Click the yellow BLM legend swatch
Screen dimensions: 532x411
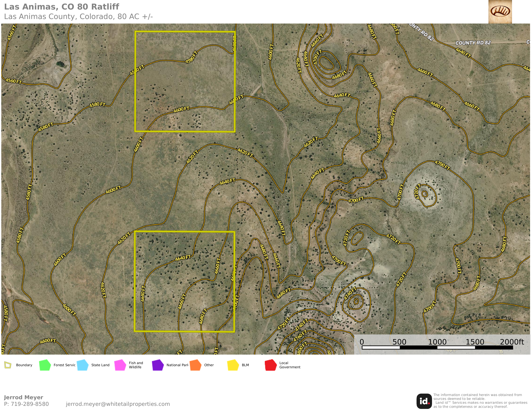tap(233, 365)
